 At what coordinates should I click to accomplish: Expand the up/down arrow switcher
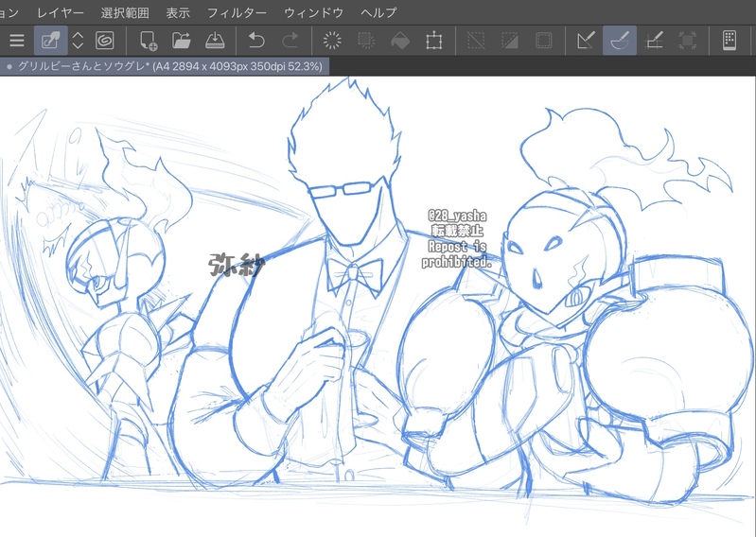pyautogui.click(x=78, y=41)
